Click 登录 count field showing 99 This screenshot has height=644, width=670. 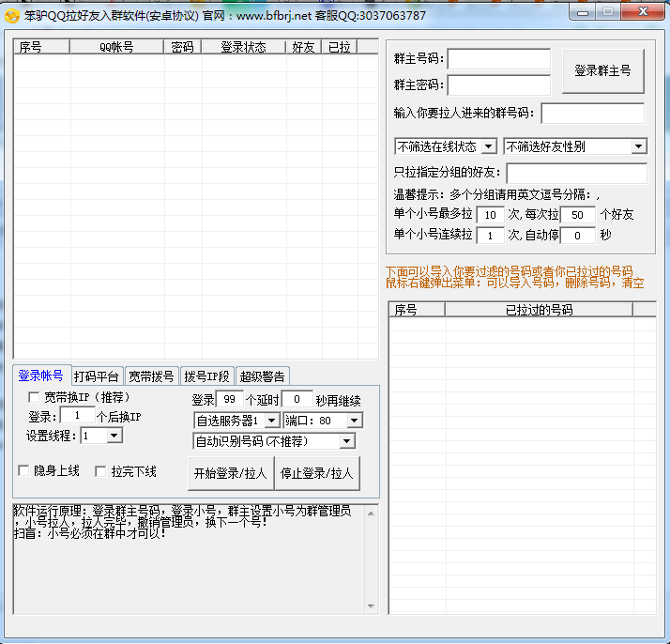[x=230, y=399]
